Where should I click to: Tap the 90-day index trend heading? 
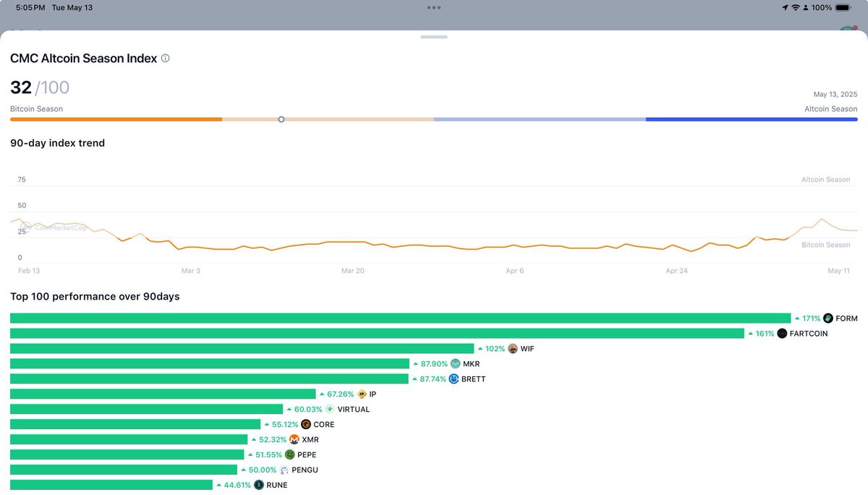pyautogui.click(x=57, y=143)
